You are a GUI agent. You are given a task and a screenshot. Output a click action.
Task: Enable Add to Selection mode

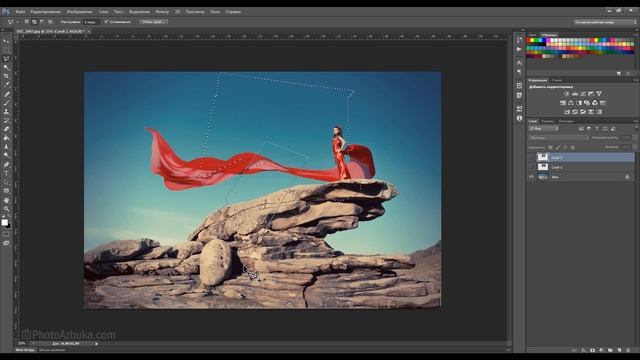coord(34,22)
